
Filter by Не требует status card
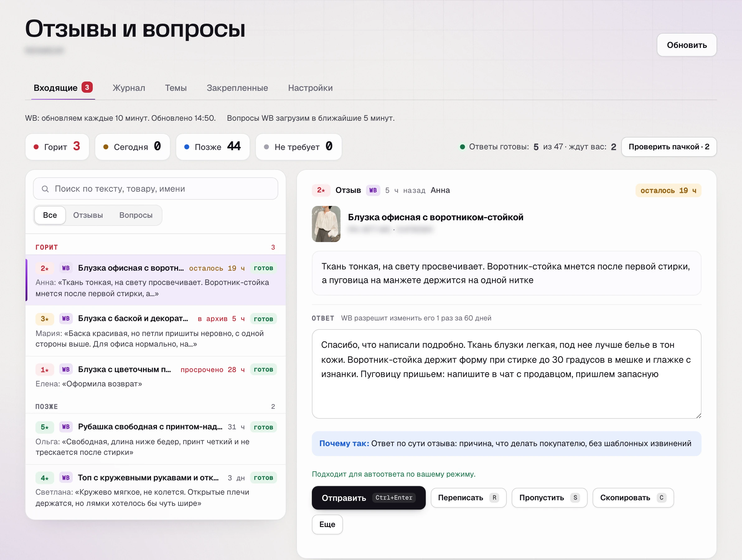[x=298, y=147]
